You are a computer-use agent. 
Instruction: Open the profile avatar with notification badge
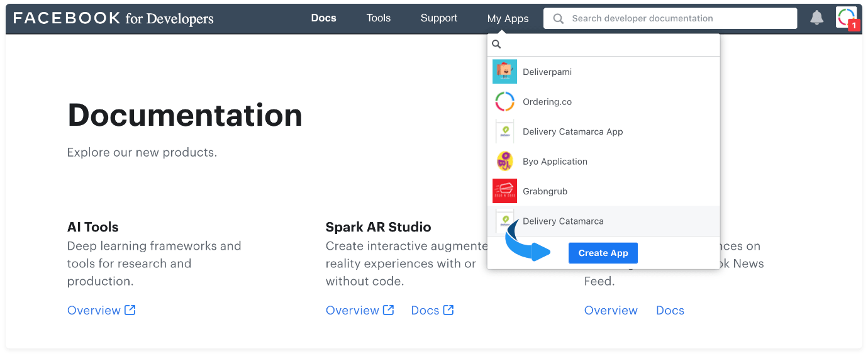coord(846,17)
